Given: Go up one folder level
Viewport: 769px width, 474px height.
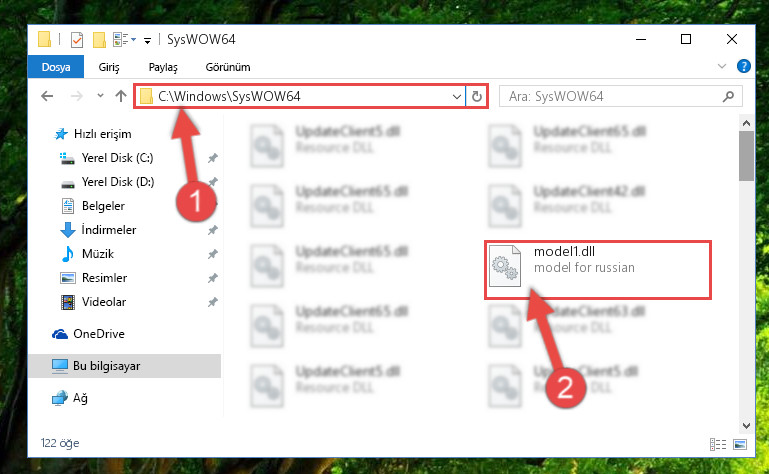Looking at the screenshot, I should (x=121, y=96).
